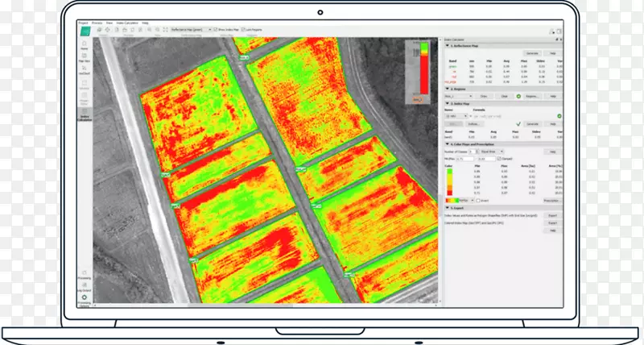Click the green status circle in Regions section
This screenshot has width=644, height=345.
[x=518, y=96]
